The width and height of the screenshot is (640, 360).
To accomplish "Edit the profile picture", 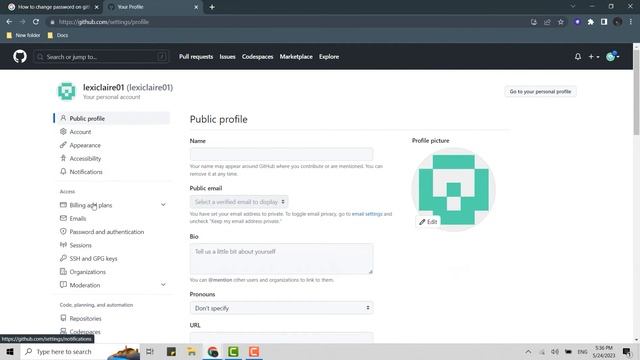I will [428, 222].
